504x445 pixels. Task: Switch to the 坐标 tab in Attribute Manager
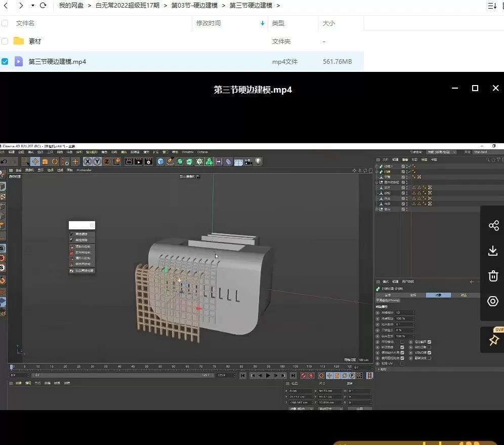(x=413, y=295)
